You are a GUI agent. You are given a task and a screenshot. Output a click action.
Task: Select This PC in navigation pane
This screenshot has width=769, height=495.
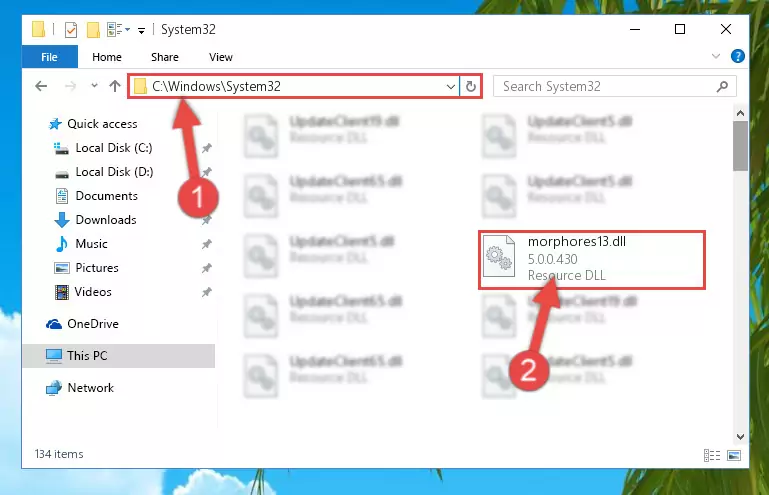(119, 356)
